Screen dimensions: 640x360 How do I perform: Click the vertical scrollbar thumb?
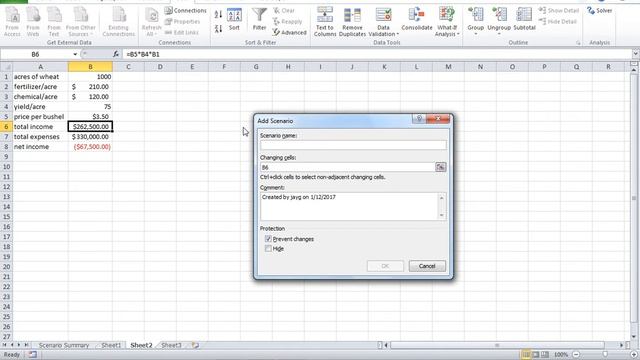[634, 198]
